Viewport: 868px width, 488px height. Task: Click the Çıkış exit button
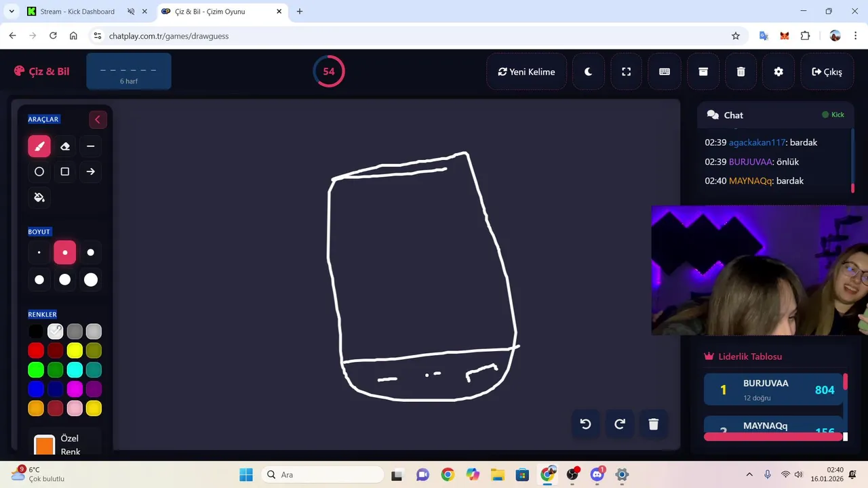(827, 72)
